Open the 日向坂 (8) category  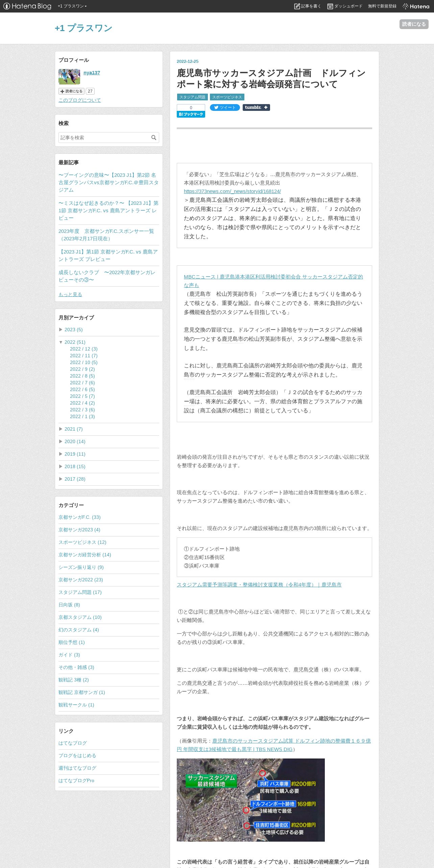[x=69, y=605]
